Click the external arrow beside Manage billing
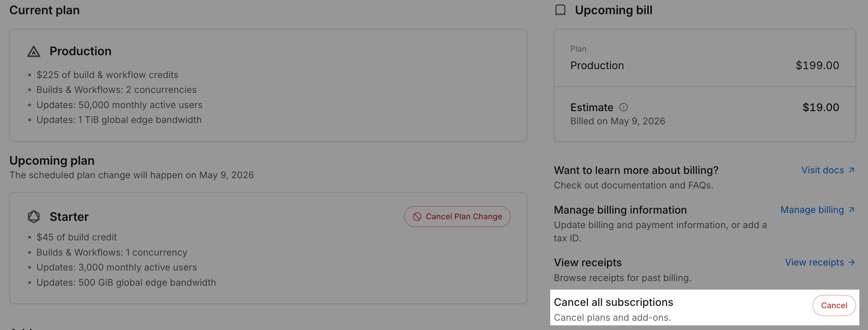The width and height of the screenshot is (868, 330). 851,210
